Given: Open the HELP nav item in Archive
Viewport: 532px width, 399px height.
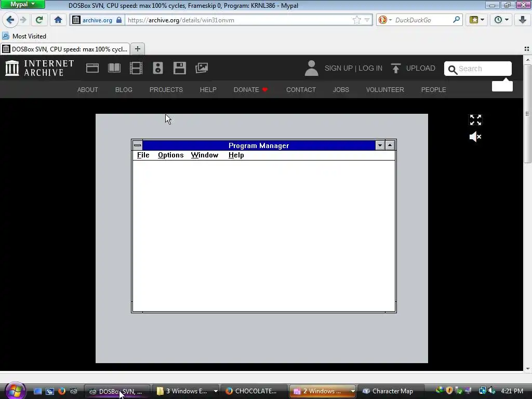Looking at the screenshot, I should tap(208, 89).
